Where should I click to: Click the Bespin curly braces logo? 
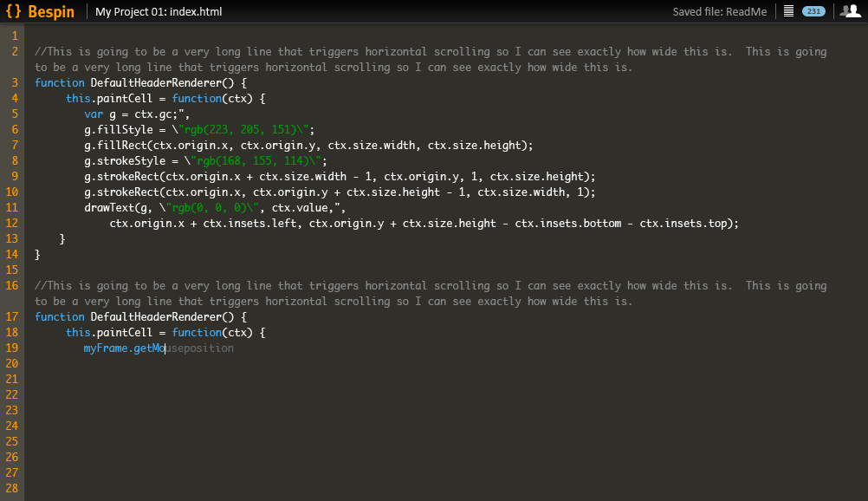(x=14, y=12)
